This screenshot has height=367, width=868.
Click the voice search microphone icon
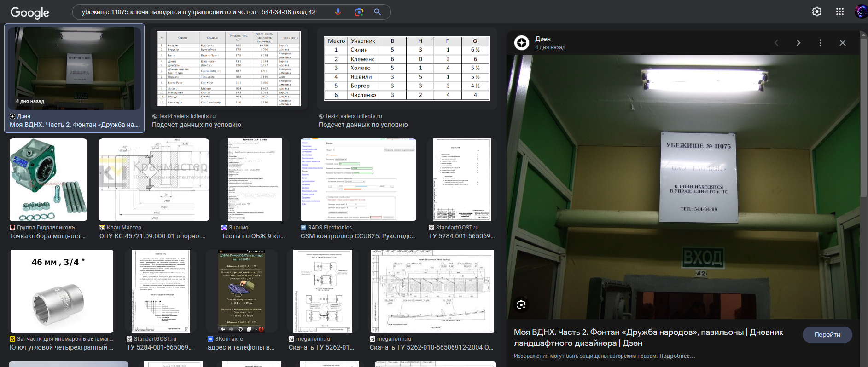tap(338, 12)
